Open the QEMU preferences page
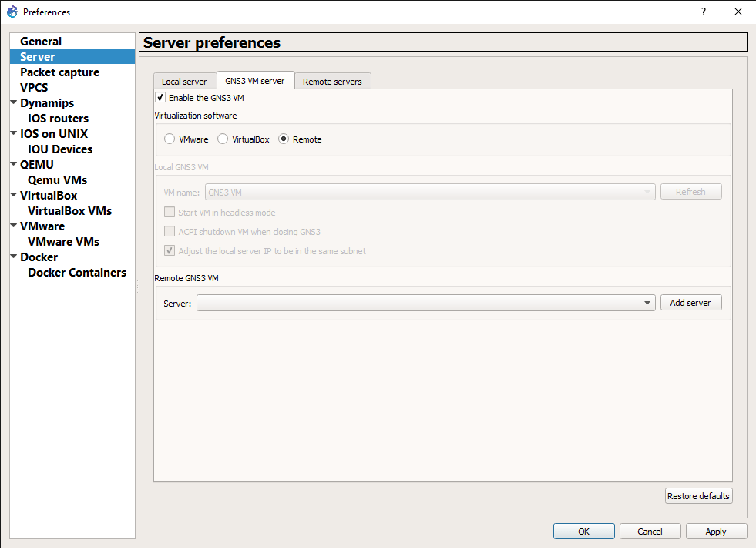This screenshot has height=550, width=756. point(37,165)
